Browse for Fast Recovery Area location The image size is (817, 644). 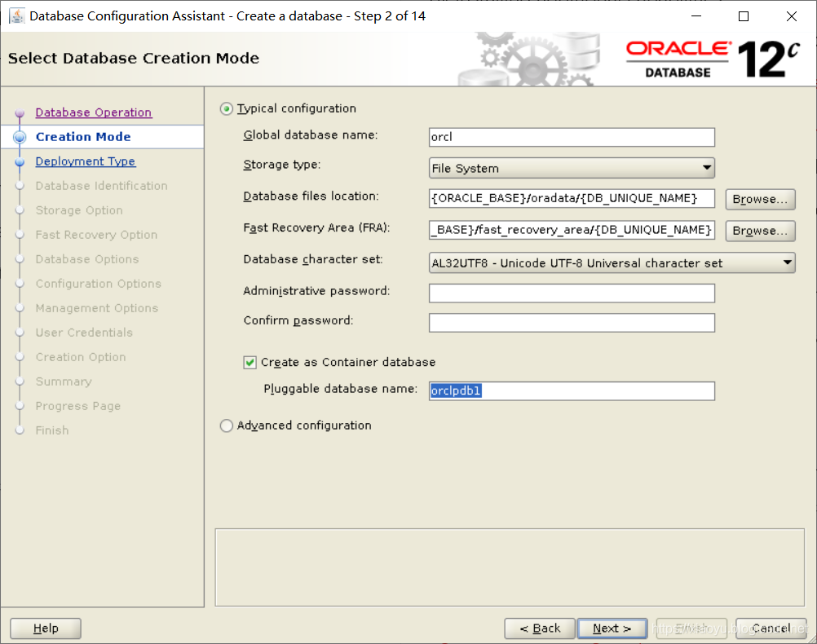tap(760, 231)
